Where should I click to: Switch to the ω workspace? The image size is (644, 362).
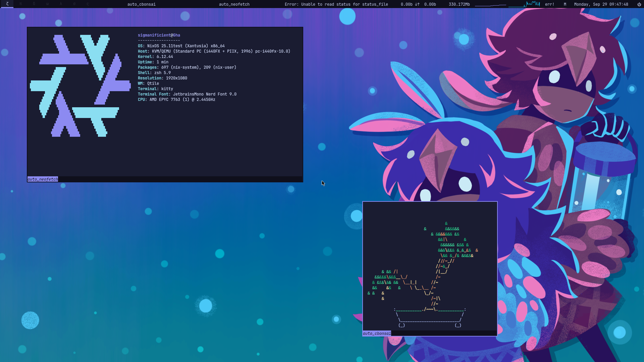pyautogui.click(x=47, y=4)
